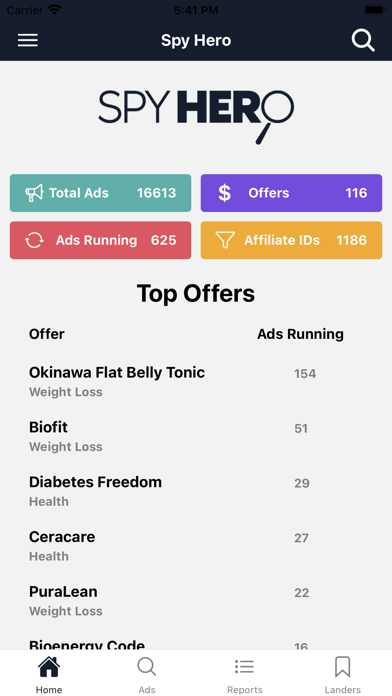Tap the search magnifier in header

(x=363, y=40)
